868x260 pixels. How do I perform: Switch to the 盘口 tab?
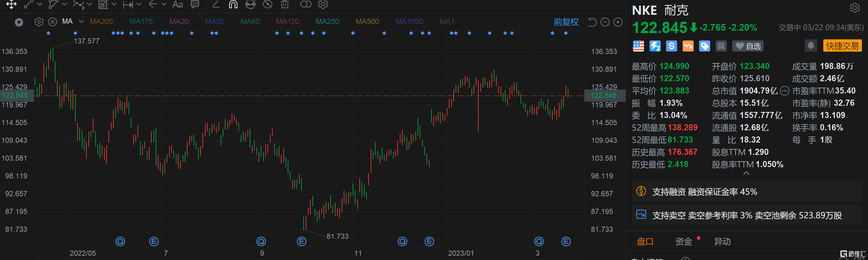[x=645, y=242]
